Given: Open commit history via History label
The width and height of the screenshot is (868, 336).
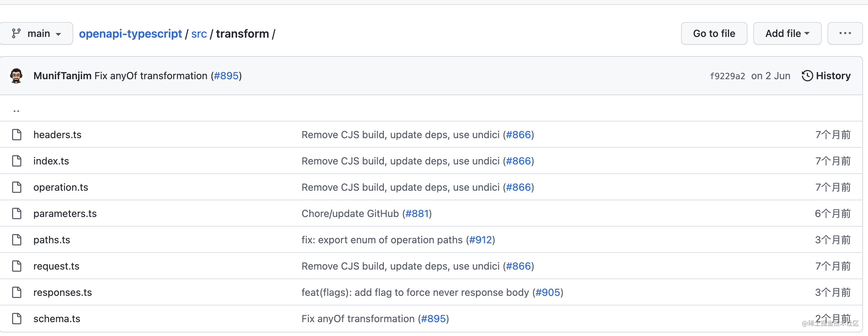Looking at the screenshot, I should point(833,76).
